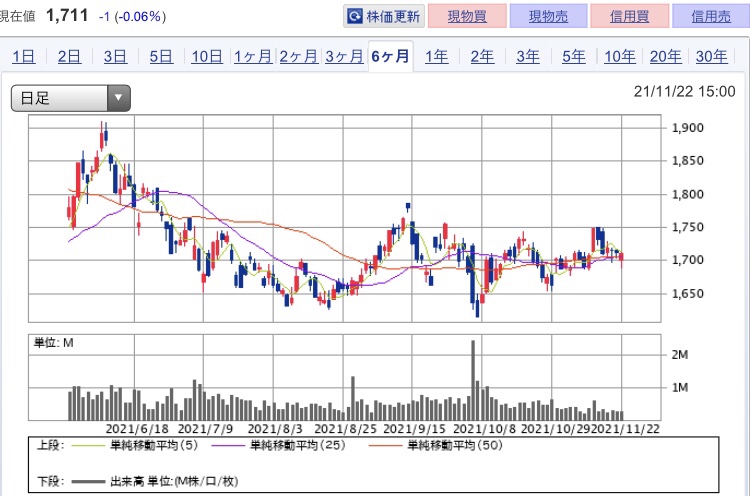Show the 30年 long-term chart tab

[711, 56]
